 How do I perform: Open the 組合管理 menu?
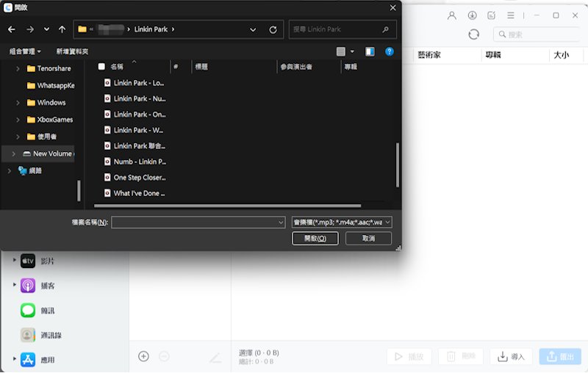(25, 51)
